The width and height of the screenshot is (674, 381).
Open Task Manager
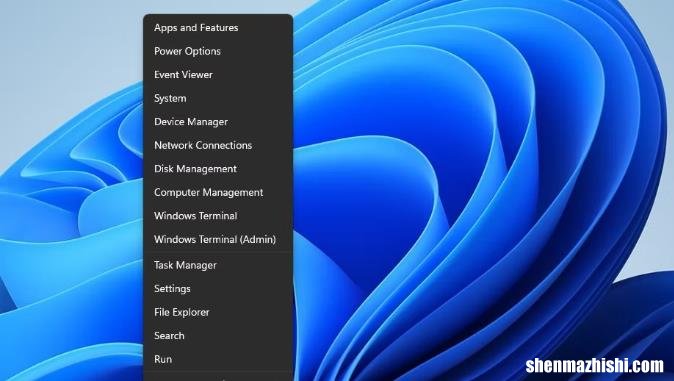pos(218,265)
